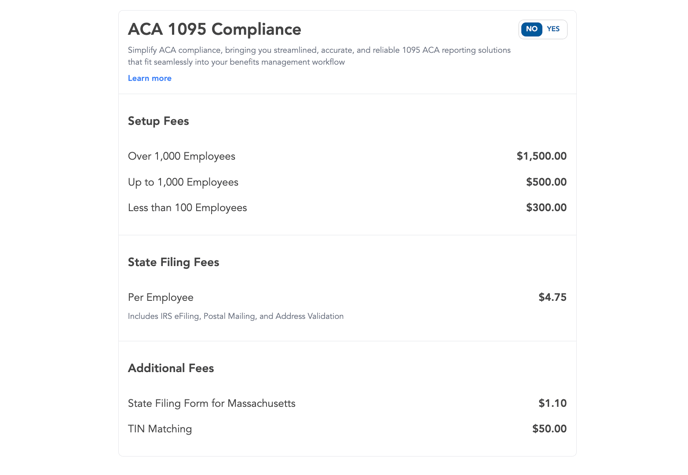Click the State Filing Fees heading
Image resolution: width=688 pixels, height=475 pixels.
pos(173,262)
